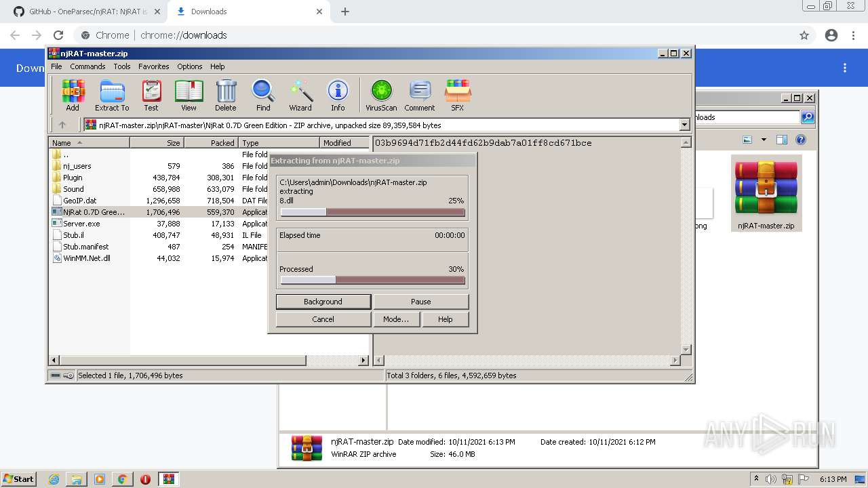Open the Favorites menu
This screenshot has width=868, height=488.
pos(154,66)
